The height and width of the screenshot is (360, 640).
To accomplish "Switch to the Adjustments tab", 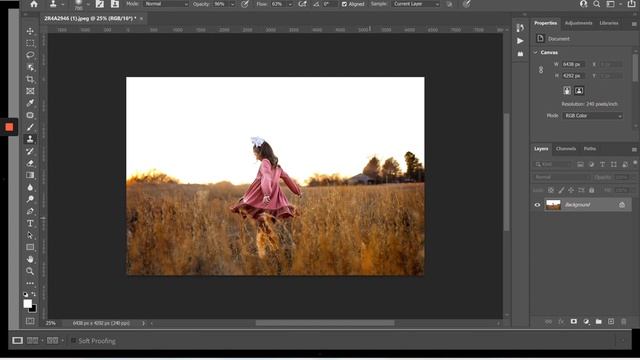I will click(578, 23).
